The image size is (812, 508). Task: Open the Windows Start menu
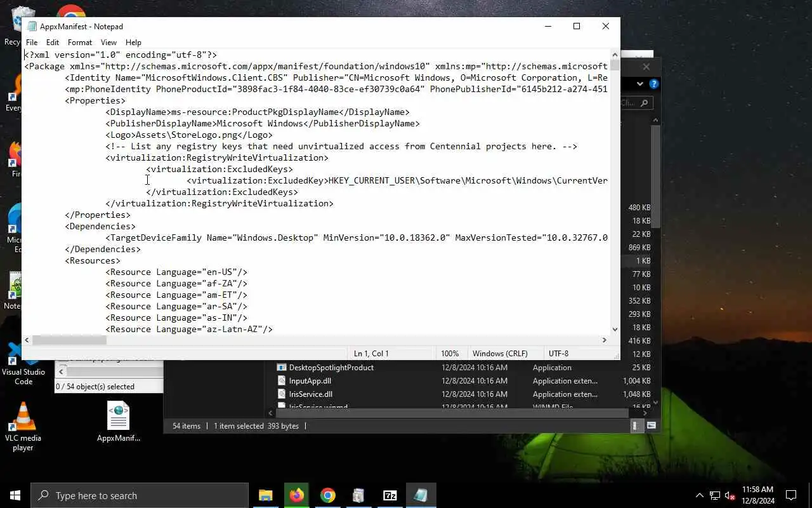(15, 495)
